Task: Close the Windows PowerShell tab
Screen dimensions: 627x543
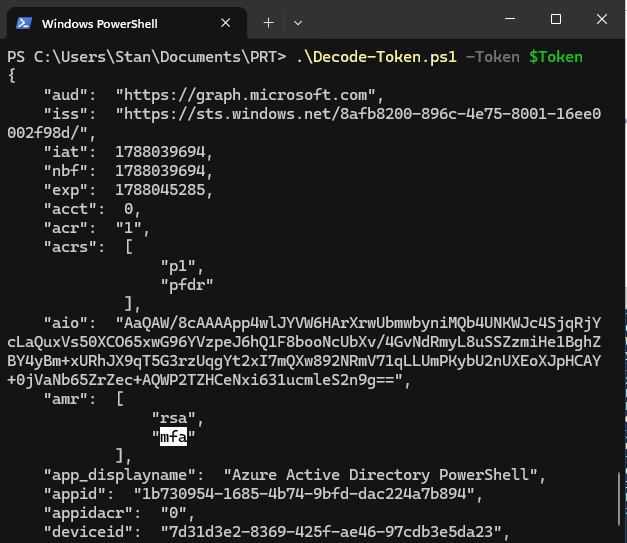Action: pyautogui.click(x=226, y=23)
